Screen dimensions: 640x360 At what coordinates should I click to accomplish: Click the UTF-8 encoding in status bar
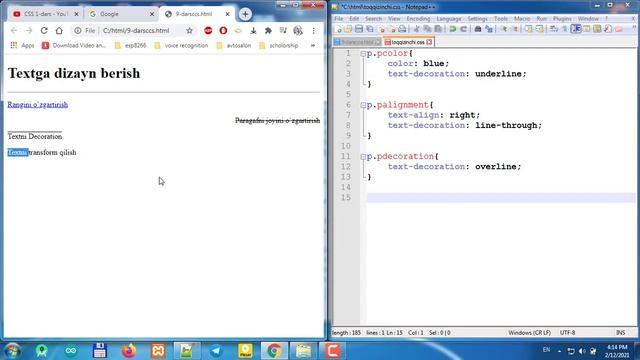tap(567, 333)
